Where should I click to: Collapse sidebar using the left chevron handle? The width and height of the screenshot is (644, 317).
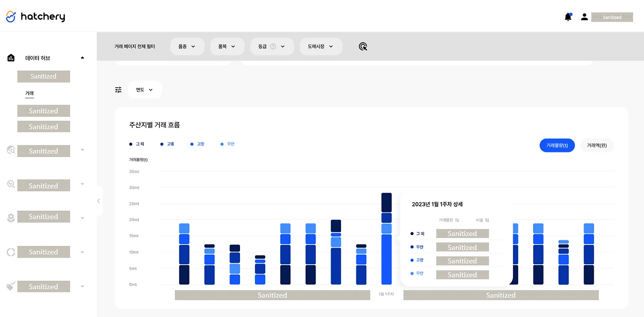pos(99,201)
